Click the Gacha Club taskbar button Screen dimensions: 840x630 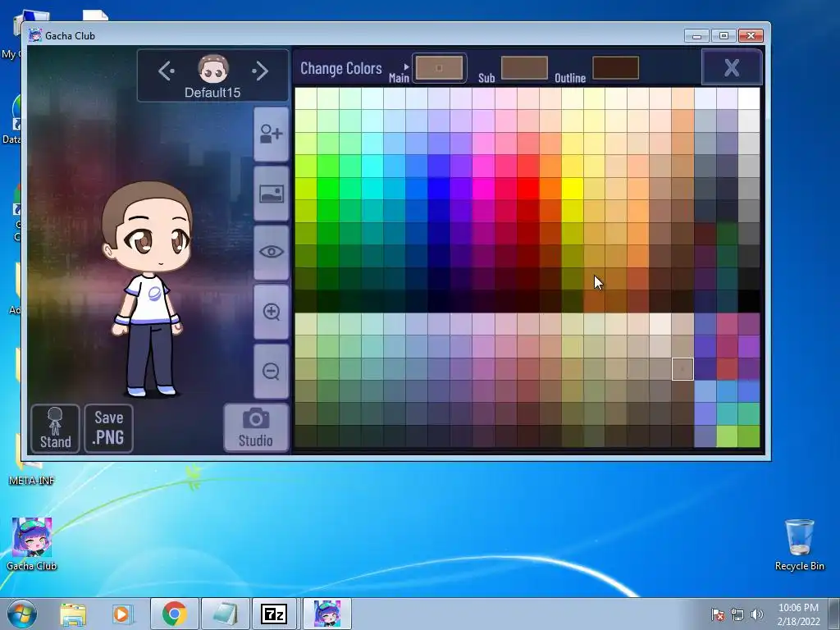click(326, 614)
